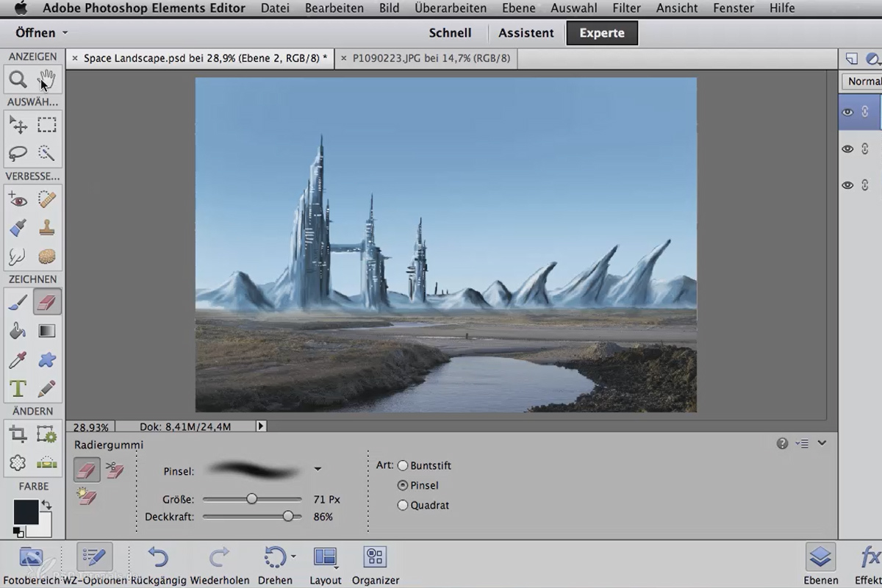Open the Pinsel brush preset dropdown
Image resolution: width=882 pixels, height=588 pixels.
[x=318, y=469]
